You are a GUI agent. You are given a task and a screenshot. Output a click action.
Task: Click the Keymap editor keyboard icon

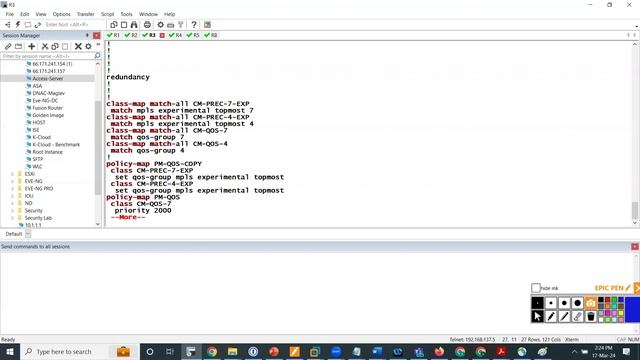171,25
